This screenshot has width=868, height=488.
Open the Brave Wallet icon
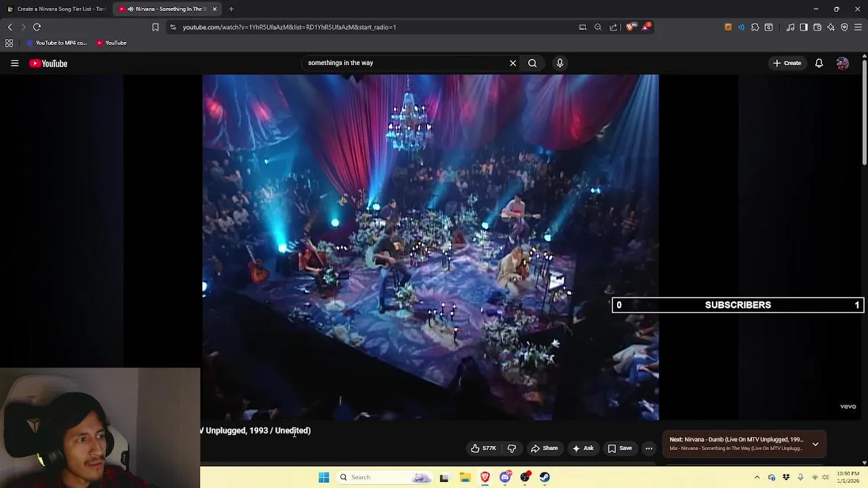(x=817, y=27)
